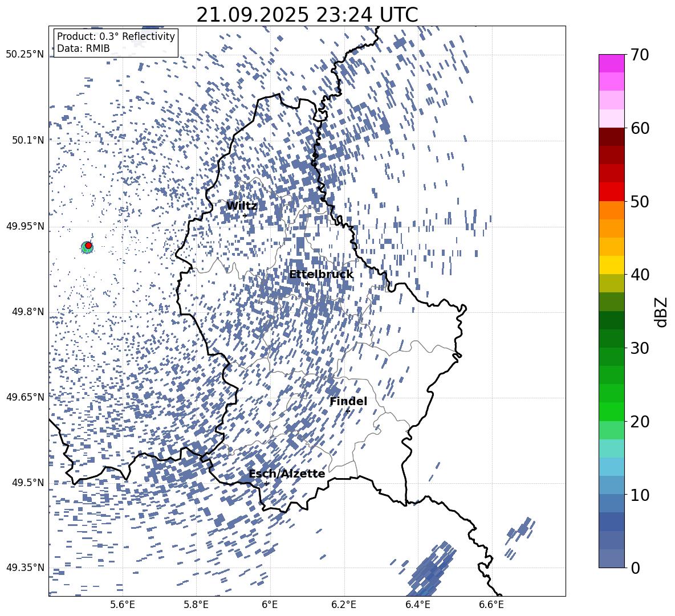Click the colorbar tick value 0
The image size is (675, 616).
click(x=635, y=568)
